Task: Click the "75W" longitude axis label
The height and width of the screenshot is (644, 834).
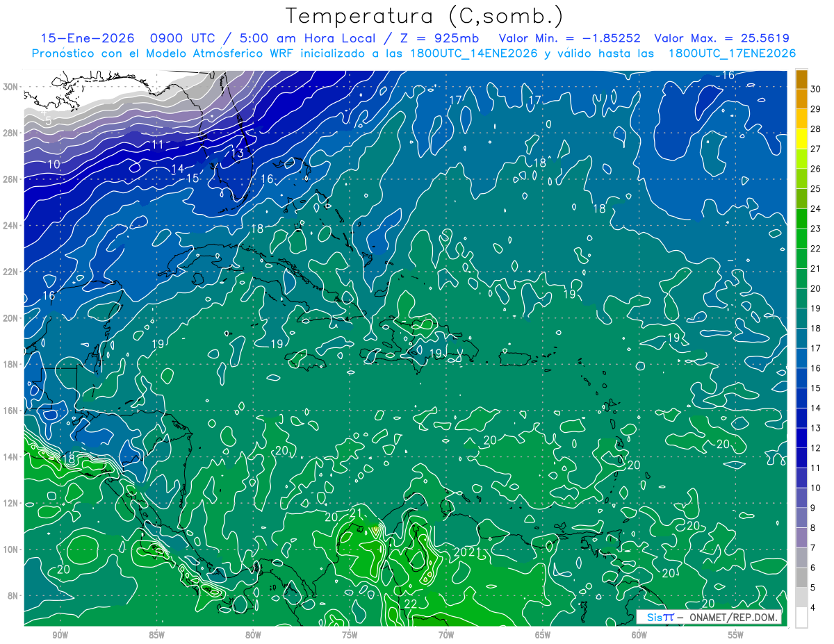Action: point(350,634)
